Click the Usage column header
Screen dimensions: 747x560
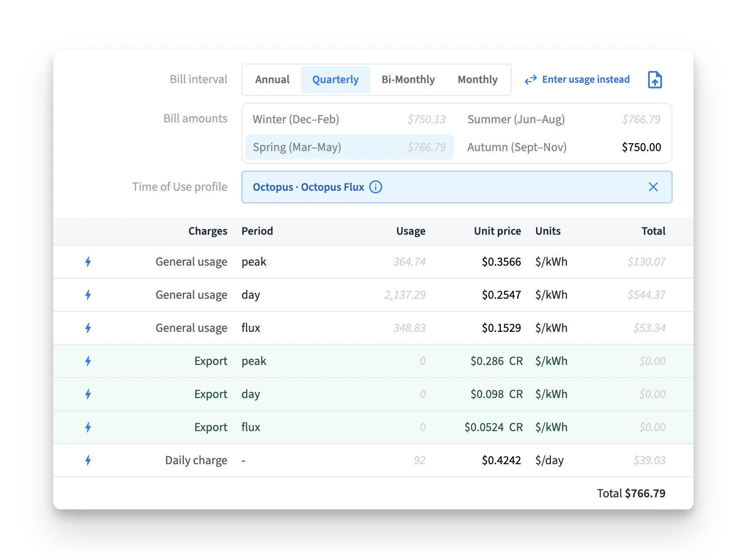(x=411, y=231)
